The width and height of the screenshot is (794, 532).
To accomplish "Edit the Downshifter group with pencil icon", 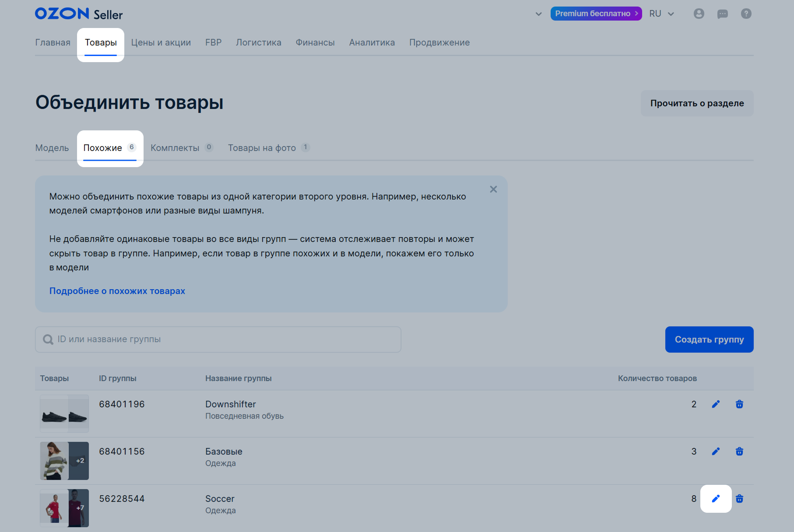I will 716,404.
